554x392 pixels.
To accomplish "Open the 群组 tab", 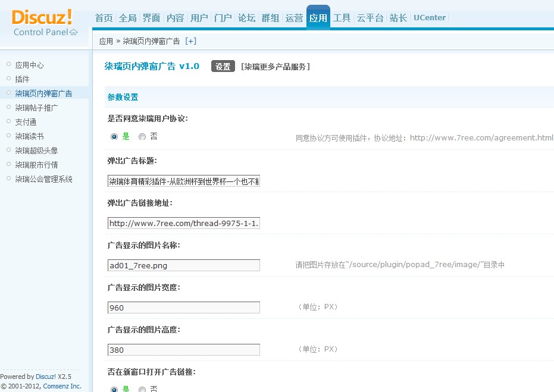I will coord(270,18).
